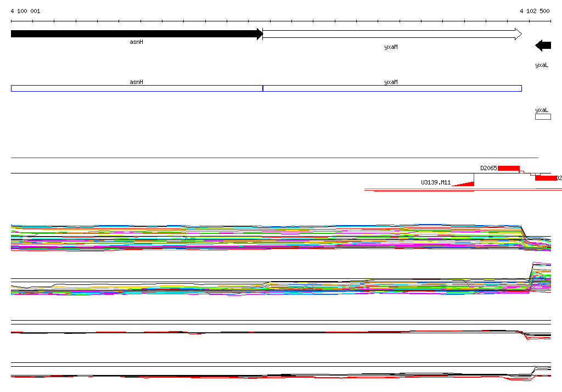The image size is (562, 392).
Task: Click the asnH label under black arrow
Action: coord(136,42)
